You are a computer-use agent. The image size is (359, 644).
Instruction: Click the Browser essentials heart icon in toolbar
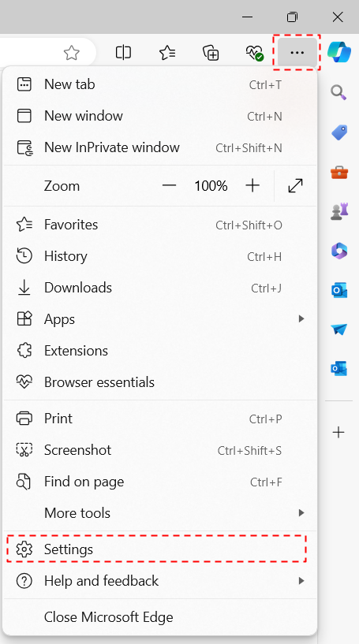pyautogui.click(x=254, y=53)
